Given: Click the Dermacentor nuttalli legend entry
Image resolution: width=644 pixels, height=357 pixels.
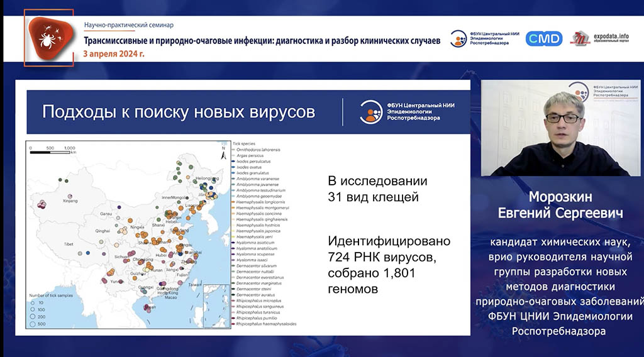Looking at the screenshot, I should 255,272.
